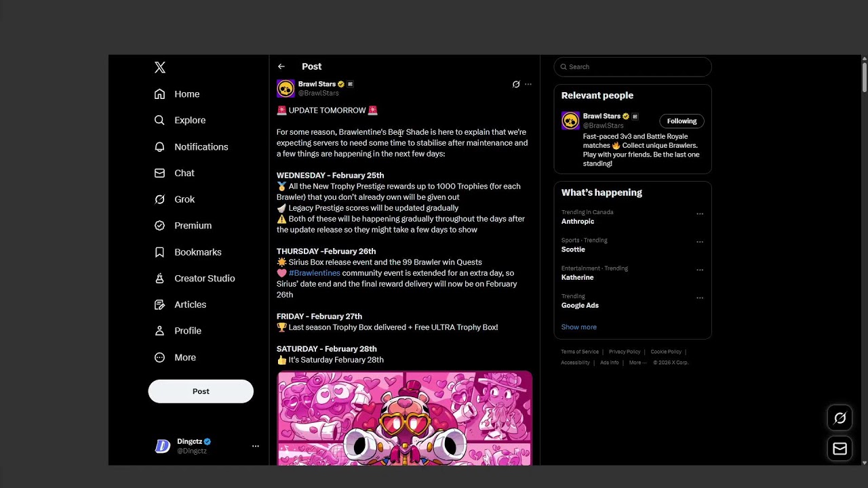Click the Dingctz display name
The width and height of the screenshot is (868, 488).
190,441
